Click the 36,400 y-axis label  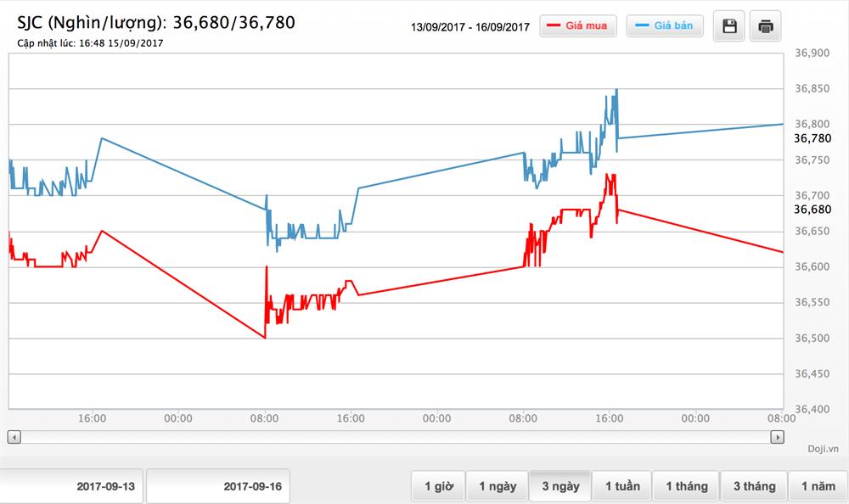pos(812,409)
